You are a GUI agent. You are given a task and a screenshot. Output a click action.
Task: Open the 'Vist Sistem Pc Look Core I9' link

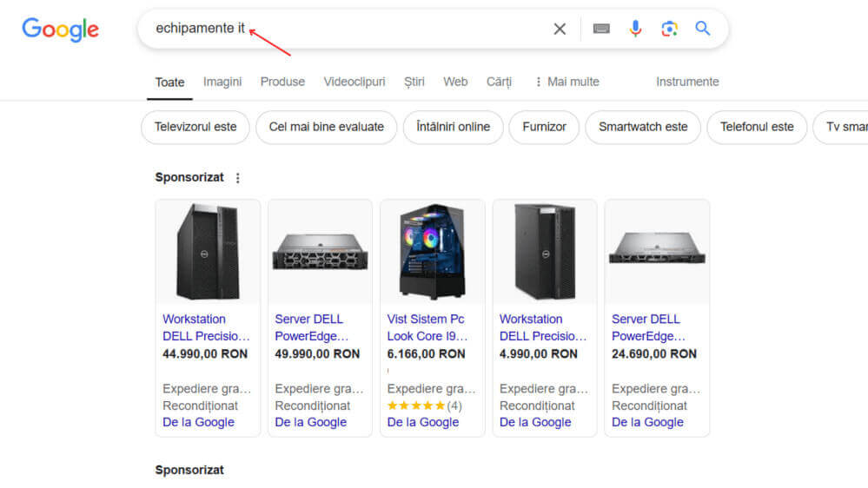(427, 327)
